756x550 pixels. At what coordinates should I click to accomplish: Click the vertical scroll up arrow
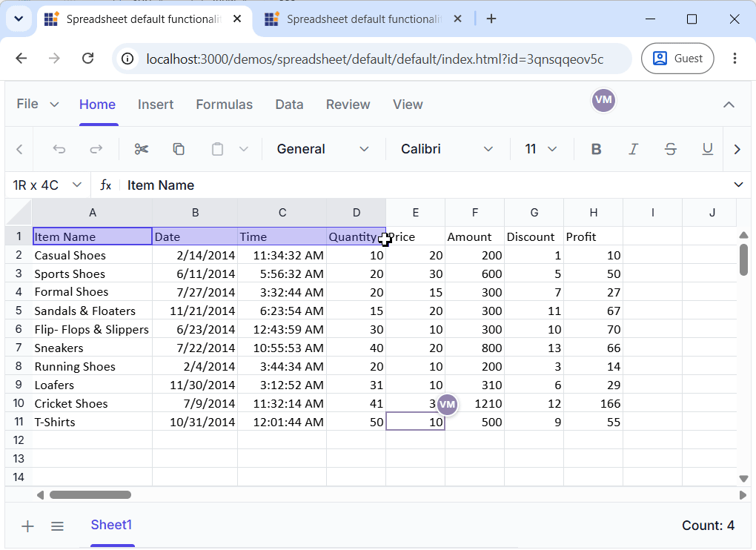coord(743,235)
